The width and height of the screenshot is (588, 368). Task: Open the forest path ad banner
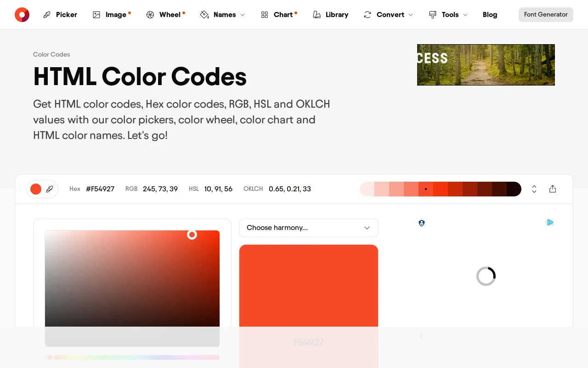coord(486,65)
